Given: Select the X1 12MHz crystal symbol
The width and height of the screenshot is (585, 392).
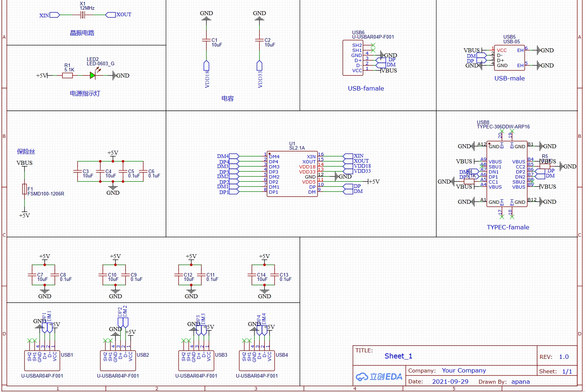Looking at the screenshot, I should coord(83,15).
